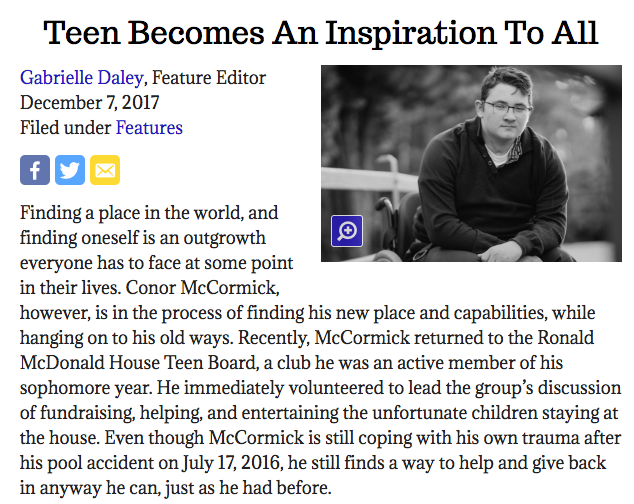Click the name 'Conor McCormick' in the paragraph
The height and width of the screenshot is (504, 634).
[x=201, y=288]
